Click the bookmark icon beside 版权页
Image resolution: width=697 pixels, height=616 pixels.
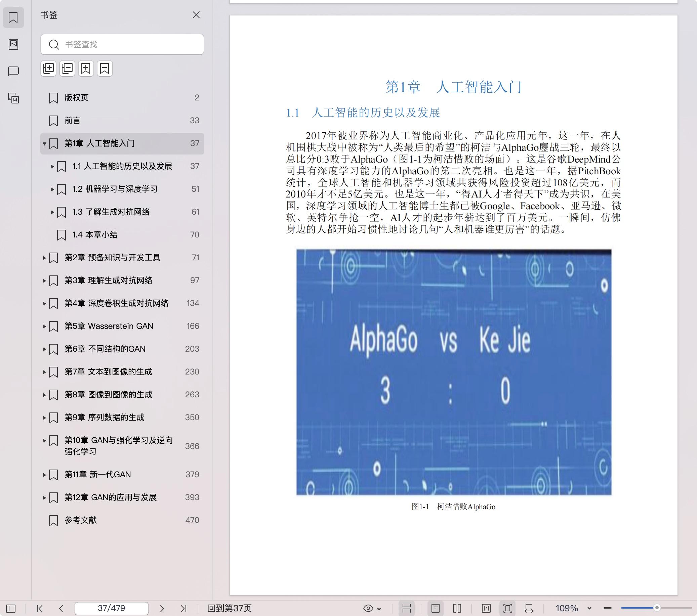[x=53, y=98]
